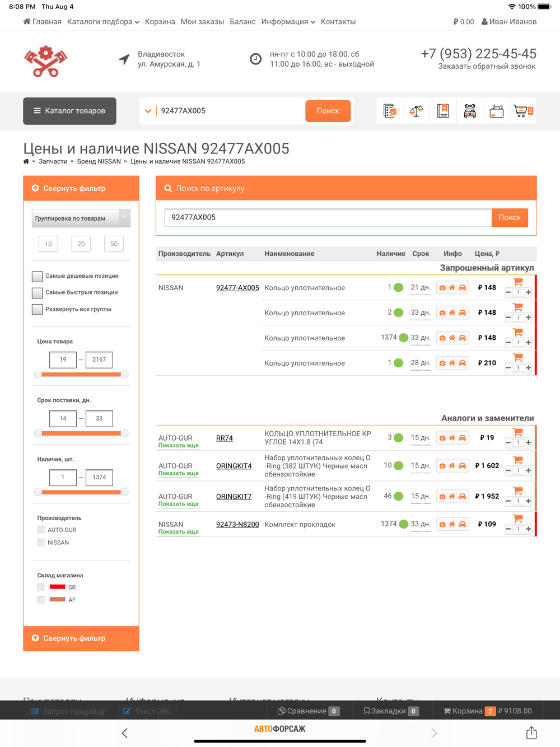Open the wallet balance icon
The width and height of the screenshot is (560, 747).
click(497, 111)
